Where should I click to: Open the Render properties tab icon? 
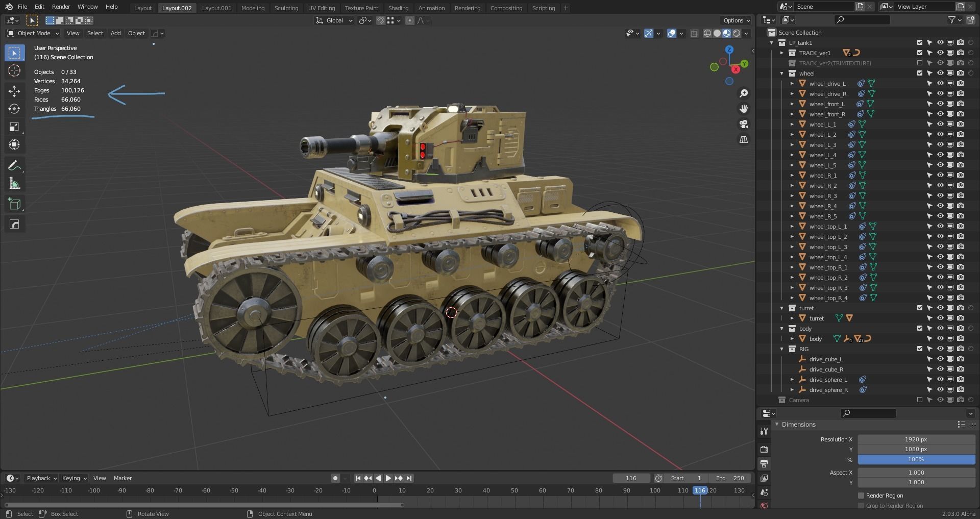764,450
